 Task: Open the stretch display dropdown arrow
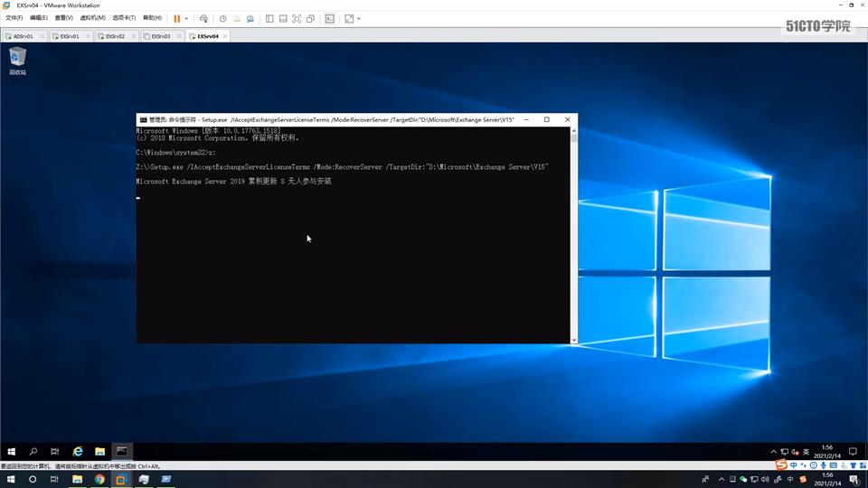359,18
